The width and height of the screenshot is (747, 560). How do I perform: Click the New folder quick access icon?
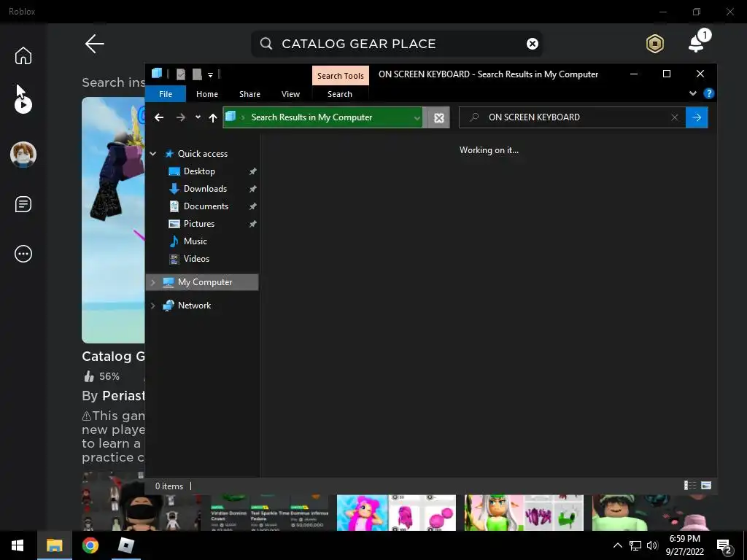click(x=197, y=74)
